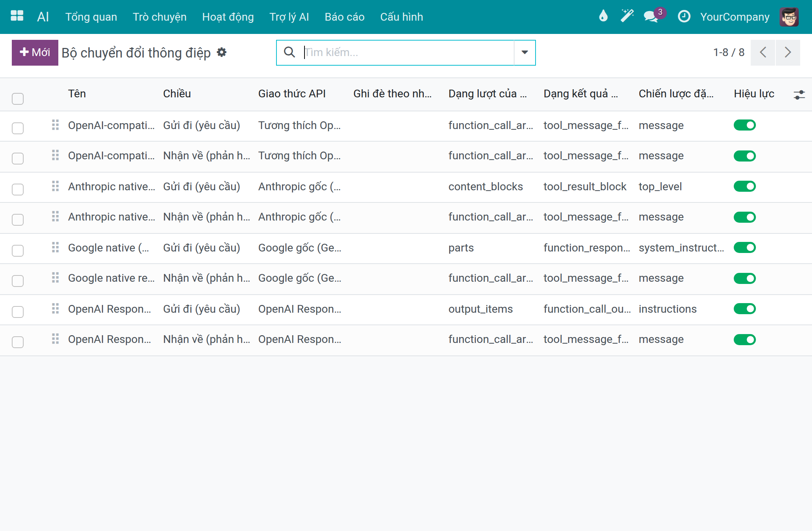
Task: Open the gear actions menu beside title
Action: 221,52
